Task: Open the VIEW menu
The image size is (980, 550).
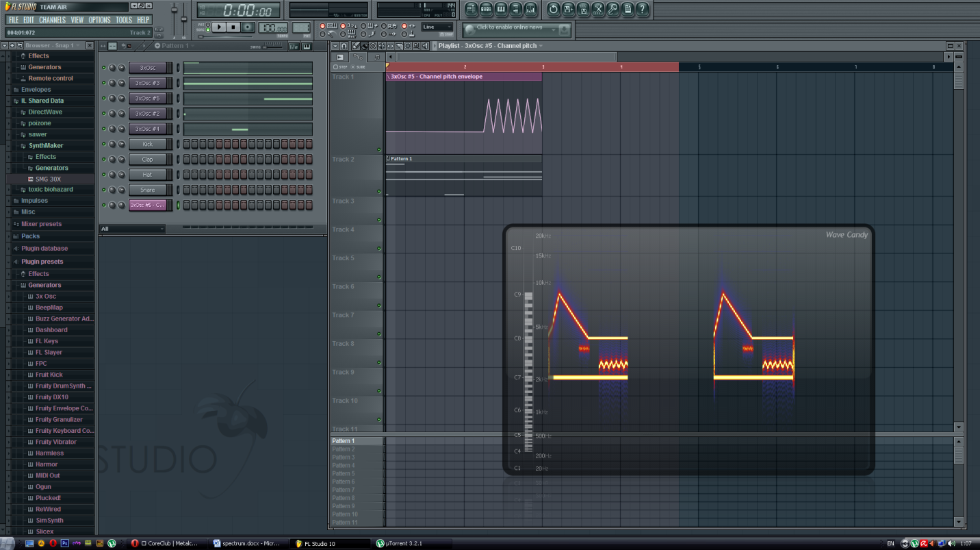Action: pyautogui.click(x=77, y=20)
